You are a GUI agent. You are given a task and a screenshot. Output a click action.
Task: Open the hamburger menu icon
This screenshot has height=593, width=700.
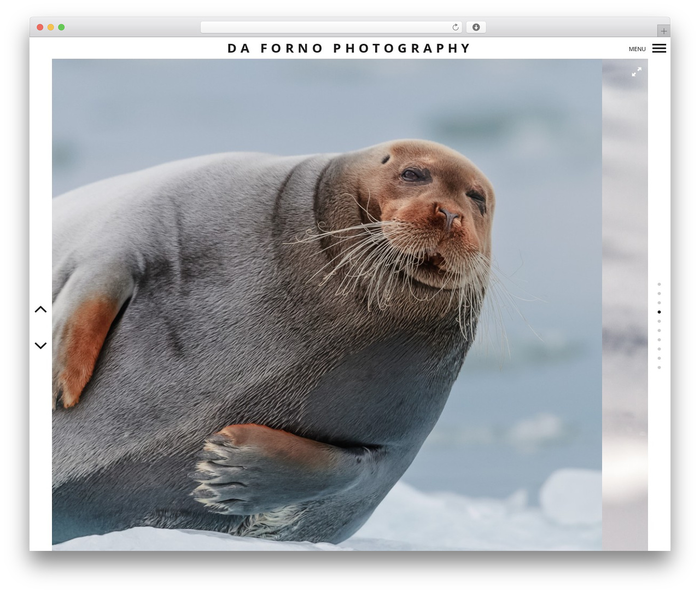tap(659, 48)
